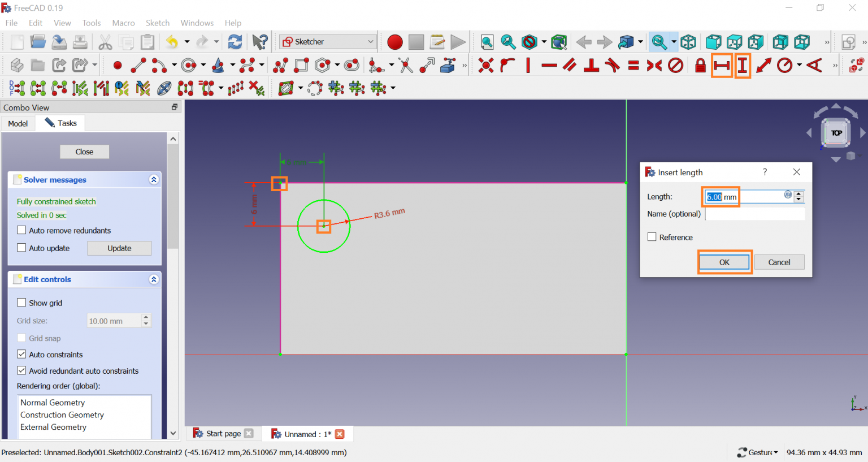The height and width of the screenshot is (462, 868).
Task: Apply the coincident constraint tool
Action: tap(485, 66)
